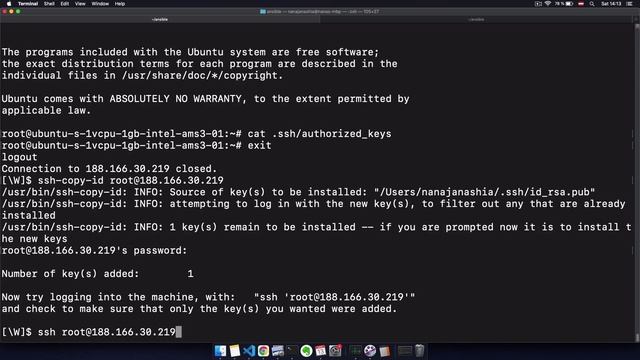Screen dimensions: 640x360
Task: Click the green zoom window button
Action: pos(18,11)
